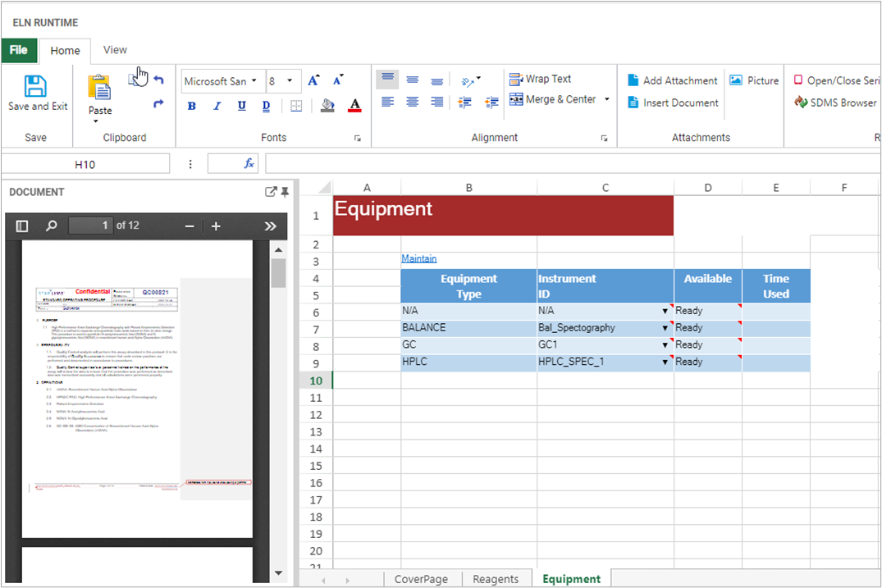Pop out the Document panel

coord(271,192)
